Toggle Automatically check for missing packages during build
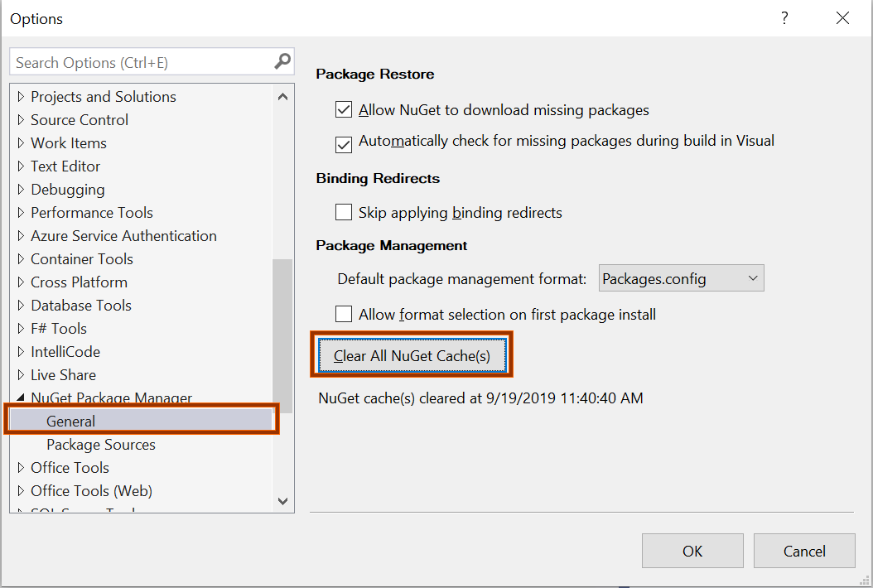Screen dimensions: 873x588 (344, 144)
